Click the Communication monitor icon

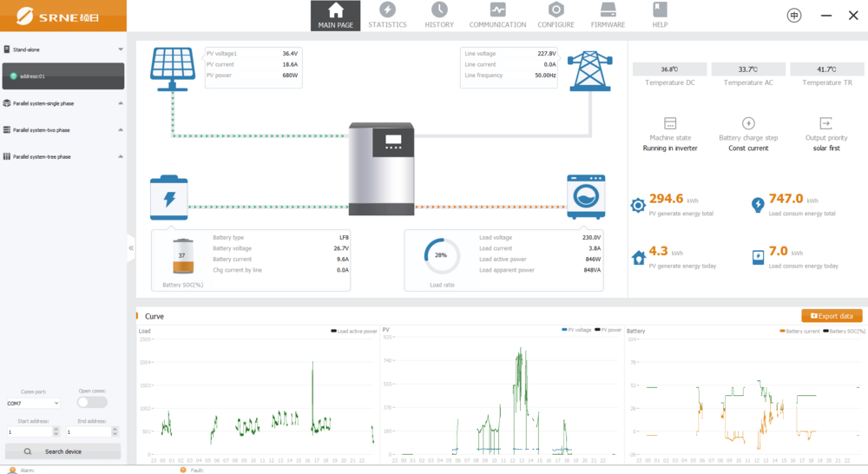click(497, 10)
